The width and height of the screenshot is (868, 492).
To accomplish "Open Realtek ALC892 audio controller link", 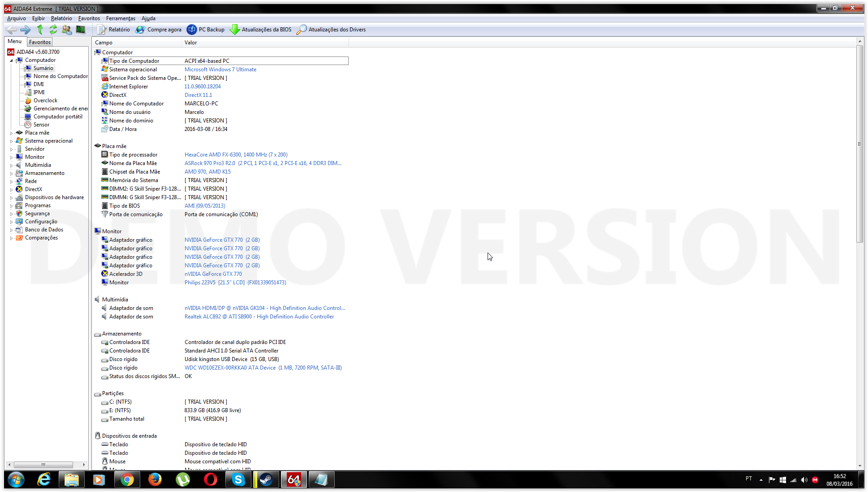I will [259, 317].
